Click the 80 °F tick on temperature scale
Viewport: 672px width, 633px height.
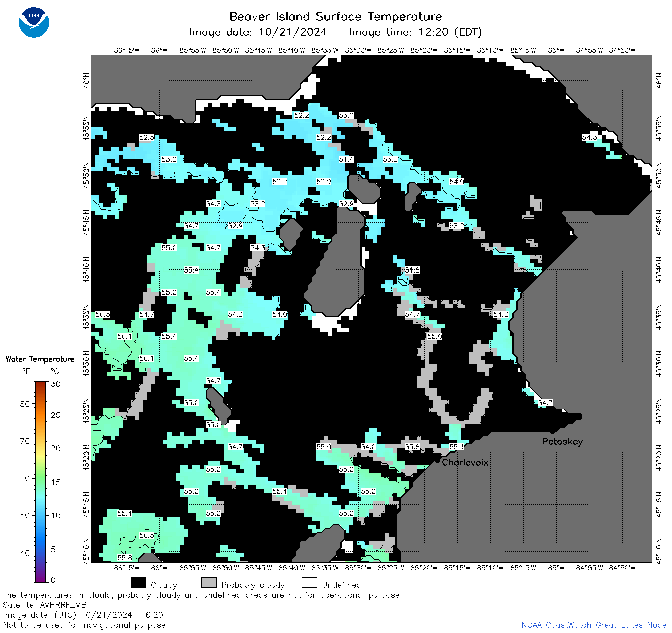tap(25, 404)
